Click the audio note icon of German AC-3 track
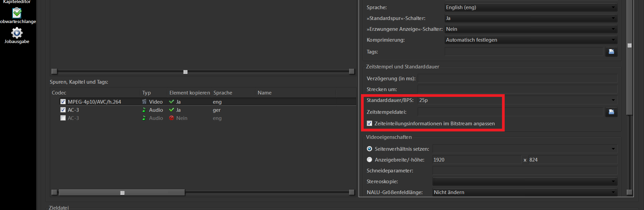The image size is (644, 210). 144,110
